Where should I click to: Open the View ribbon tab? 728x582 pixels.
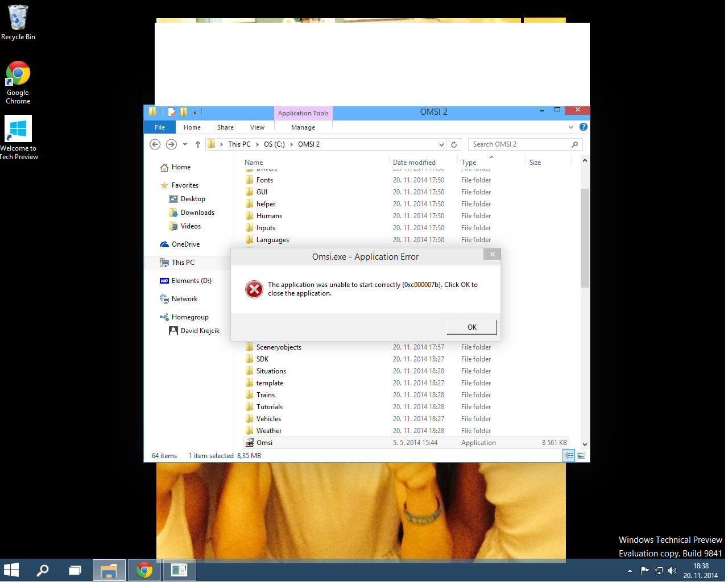coord(257,127)
